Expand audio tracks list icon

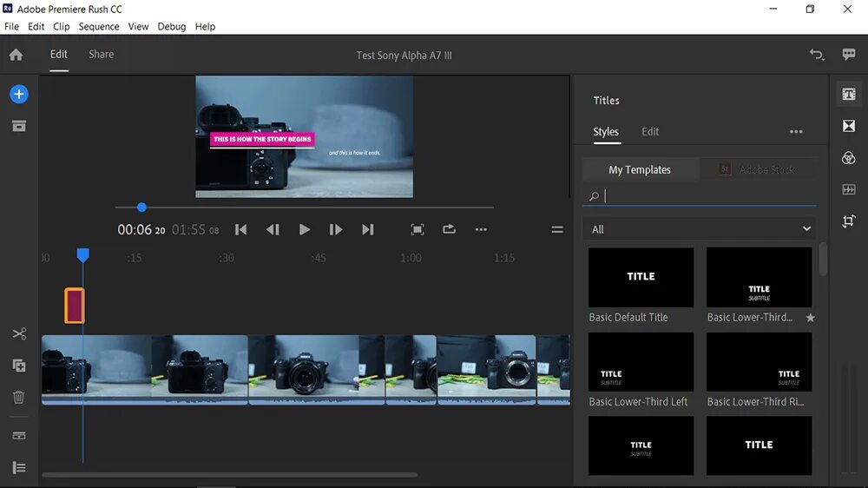tap(19, 467)
